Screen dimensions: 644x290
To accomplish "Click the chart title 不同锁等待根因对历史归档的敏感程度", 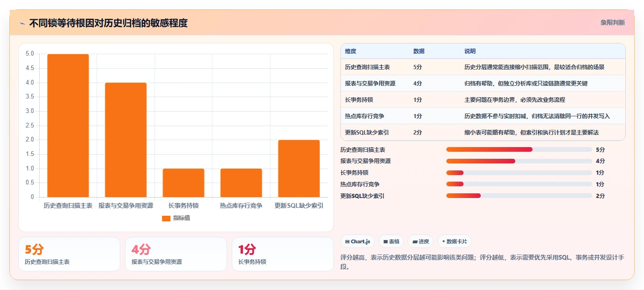I will click(x=108, y=23).
